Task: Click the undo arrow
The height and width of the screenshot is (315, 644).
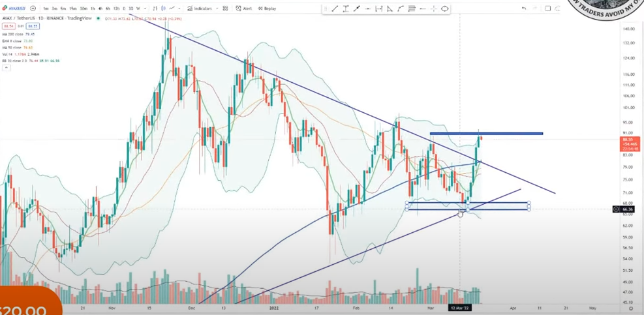Action: pyautogui.click(x=523, y=8)
